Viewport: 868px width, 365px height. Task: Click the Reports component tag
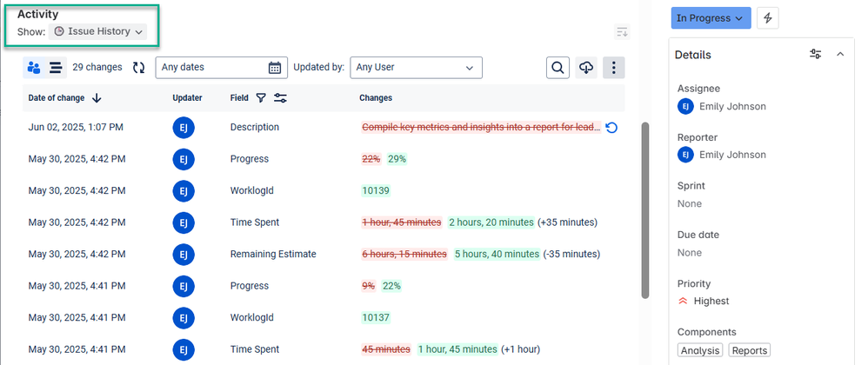[x=749, y=350]
